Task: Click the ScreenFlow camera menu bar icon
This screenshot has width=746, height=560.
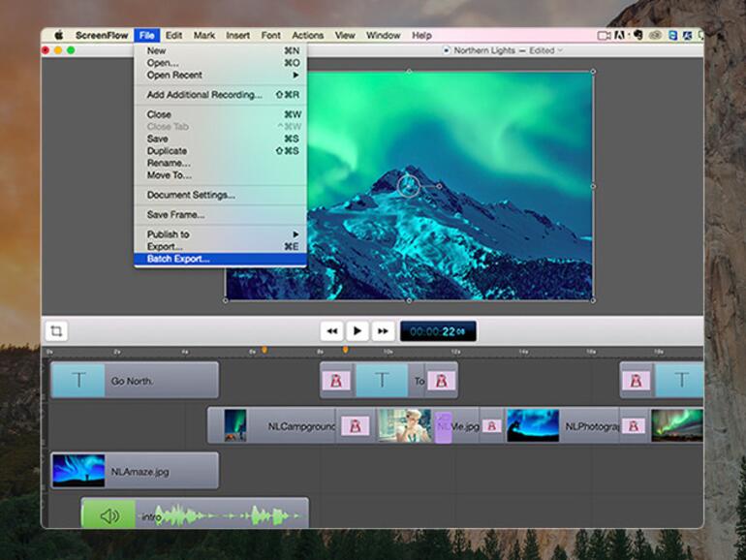Action: 604,35
